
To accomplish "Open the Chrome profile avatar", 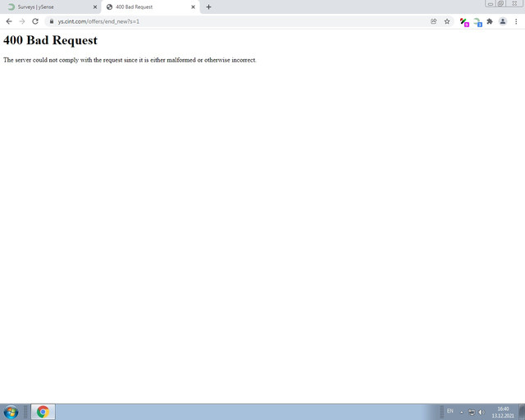I will [503, 21].
